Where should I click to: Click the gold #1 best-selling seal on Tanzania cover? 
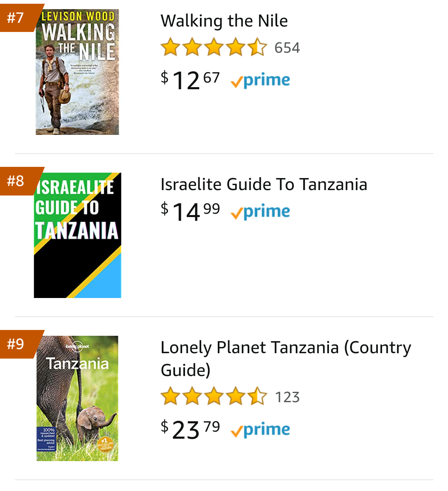(105, 445)
